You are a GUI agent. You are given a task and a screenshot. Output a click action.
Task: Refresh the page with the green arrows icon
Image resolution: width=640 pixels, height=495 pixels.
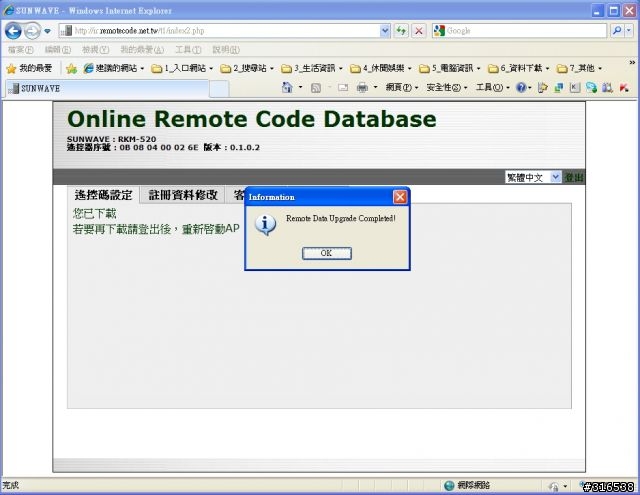point(401,31)
